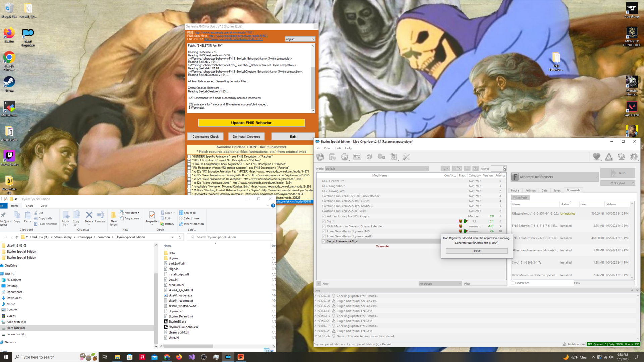Click Update FNIS Behavior button

point(251,123)
